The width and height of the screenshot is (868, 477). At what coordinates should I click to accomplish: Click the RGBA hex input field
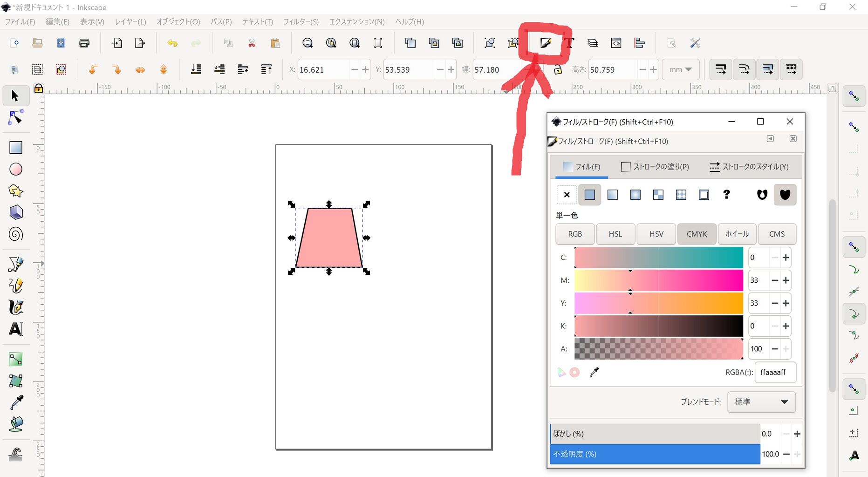point(775,372)
